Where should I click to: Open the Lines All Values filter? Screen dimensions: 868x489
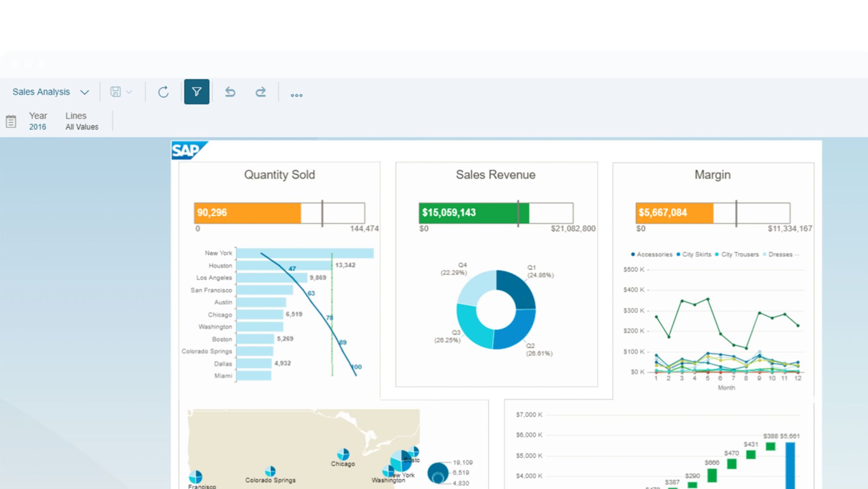coord(82,121)
